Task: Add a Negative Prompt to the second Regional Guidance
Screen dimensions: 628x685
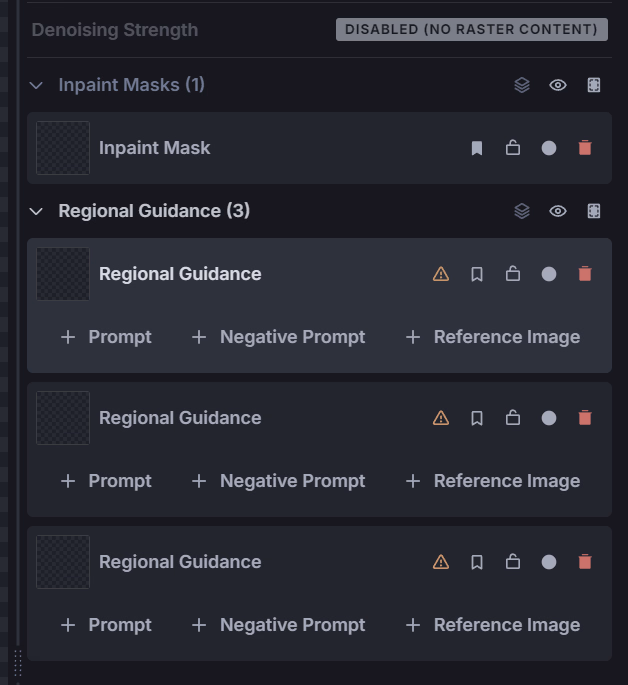Action: 278,481
